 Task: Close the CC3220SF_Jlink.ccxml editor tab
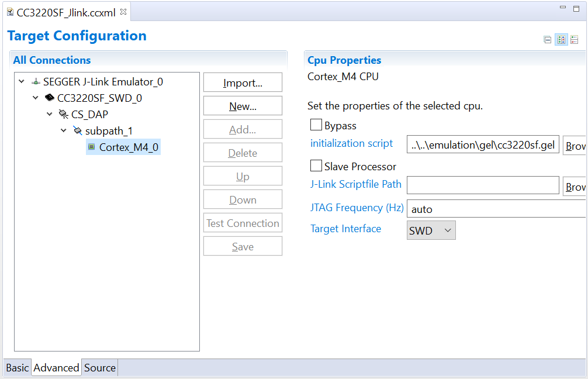click(x=123, y=12)
